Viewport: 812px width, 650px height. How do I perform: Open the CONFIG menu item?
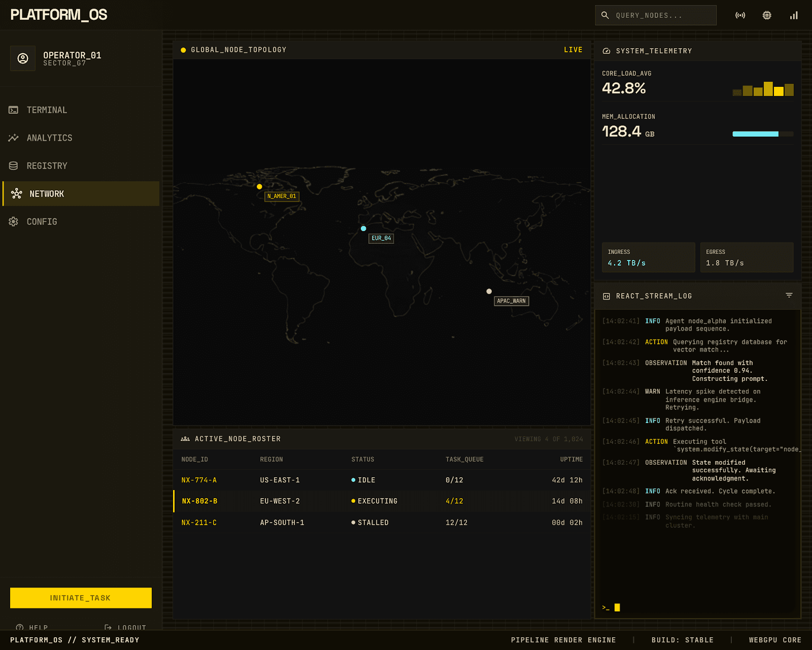click(81, 221)
